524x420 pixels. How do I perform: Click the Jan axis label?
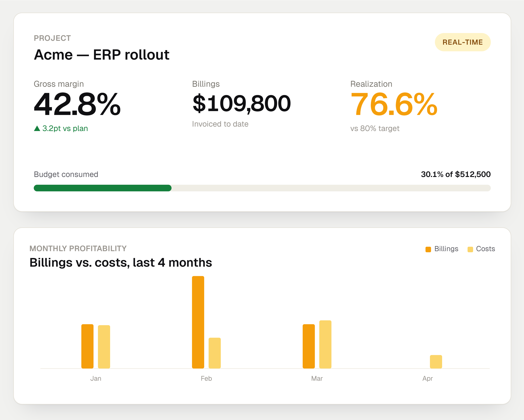click(x=96, y=378)
